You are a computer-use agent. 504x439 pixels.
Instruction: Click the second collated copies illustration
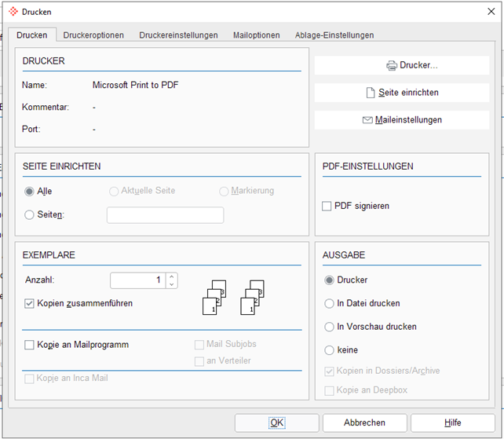[252, 297]
